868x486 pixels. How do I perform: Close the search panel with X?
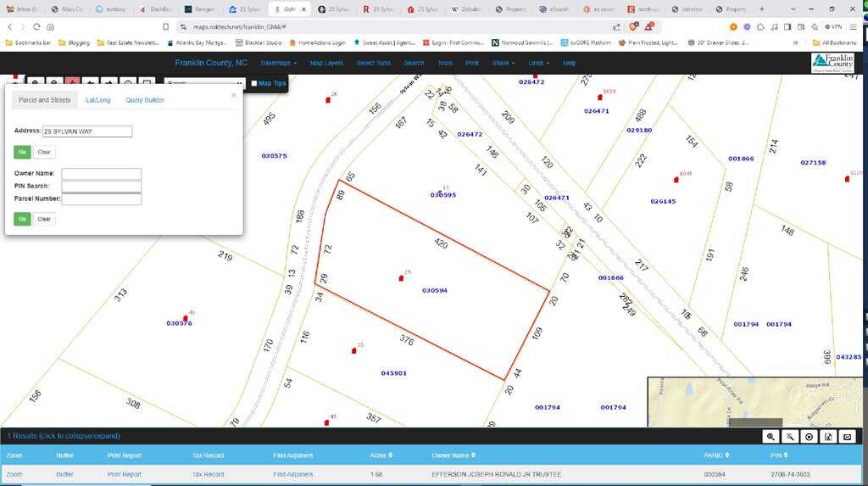coord(234,95)
